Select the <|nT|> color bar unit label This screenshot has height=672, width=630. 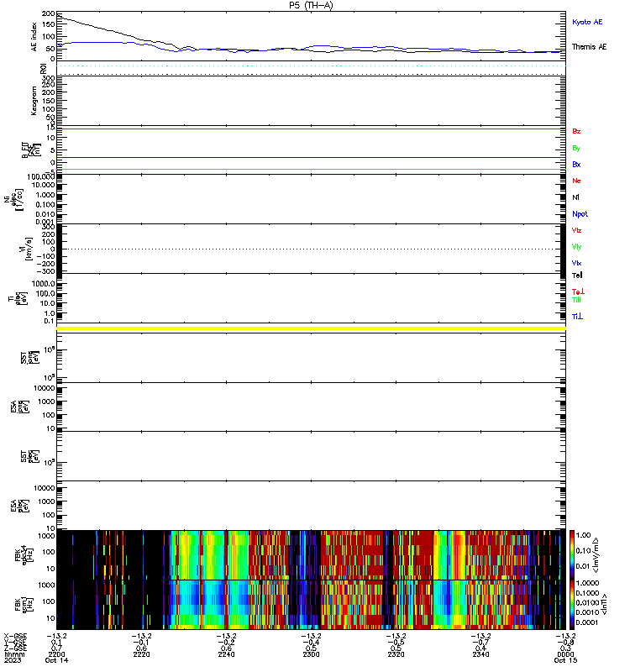(x=603, y=605)
